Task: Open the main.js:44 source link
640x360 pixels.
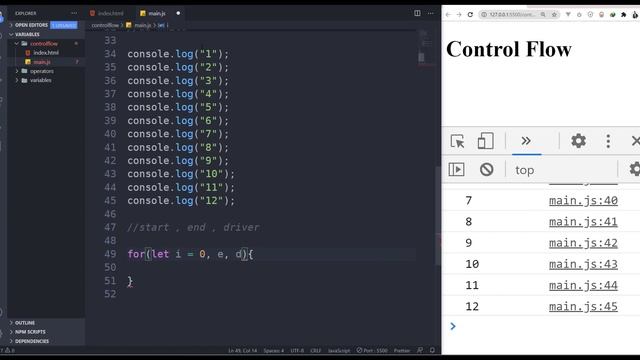Action: point(583,285)
